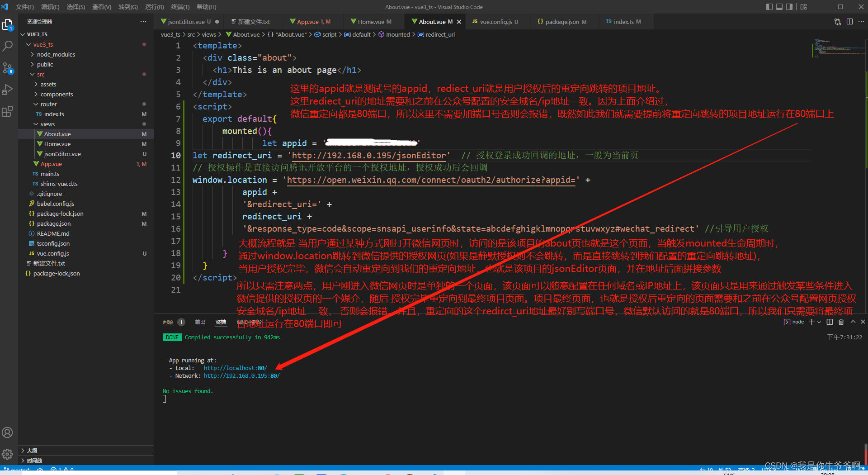Screen dimensions: 868x475
Task: Expand the components folder
Action: pyautogui.click(x=36, y=94)
